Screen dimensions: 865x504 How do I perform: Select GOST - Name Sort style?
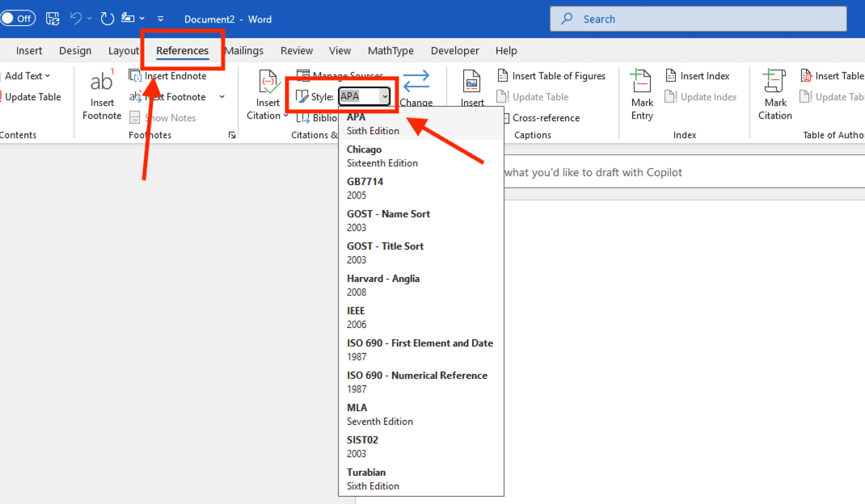click(x=420, y=220)
